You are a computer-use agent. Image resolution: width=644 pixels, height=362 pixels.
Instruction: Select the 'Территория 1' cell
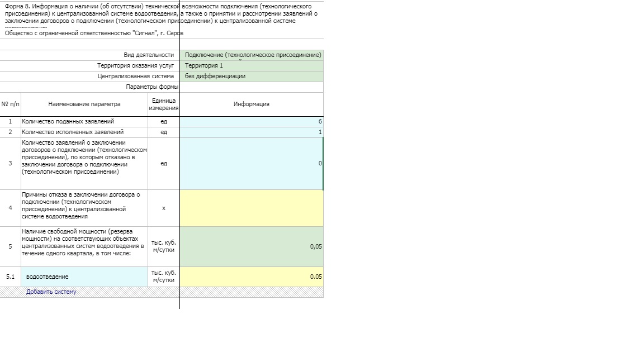point(252,66)
